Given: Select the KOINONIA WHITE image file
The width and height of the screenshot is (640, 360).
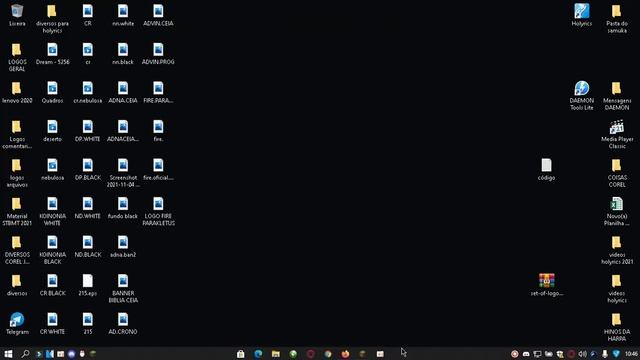Looking at the screenshot, I should tap(52, 212).
